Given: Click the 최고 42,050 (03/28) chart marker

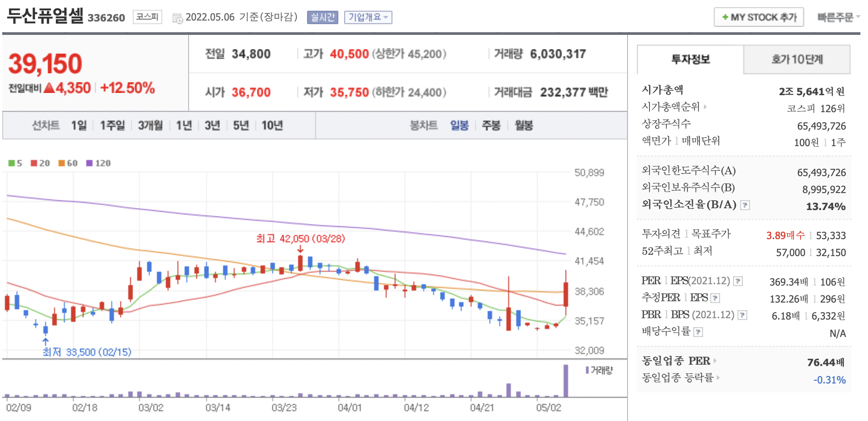Looking at the screenshot, I should pyautogui.click(x=300, y=239).
